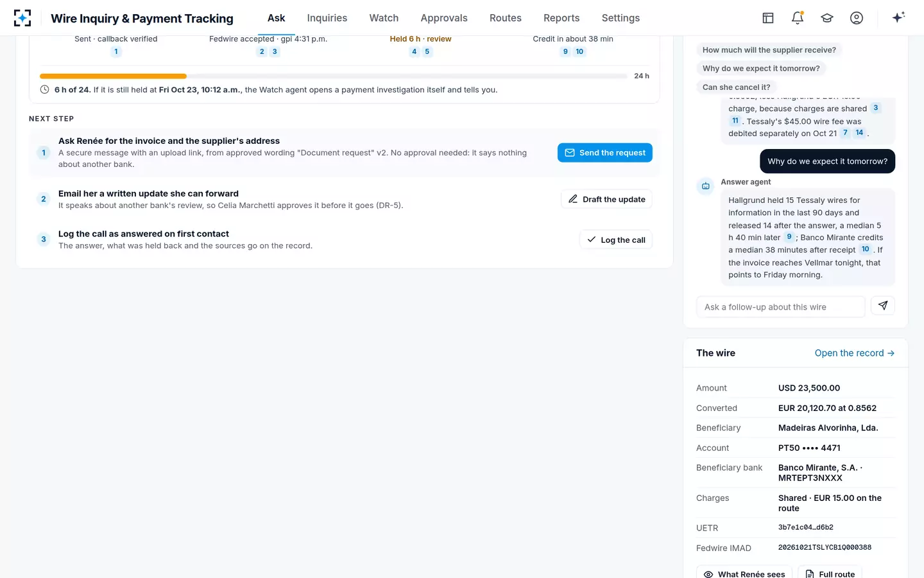Open the panel layout icon in header

(768, 18)
